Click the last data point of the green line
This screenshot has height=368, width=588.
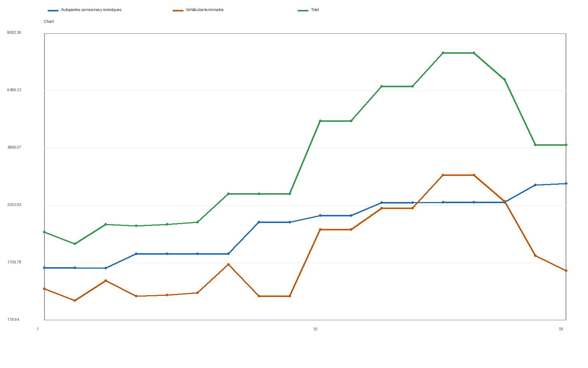[x=566, y=145]
